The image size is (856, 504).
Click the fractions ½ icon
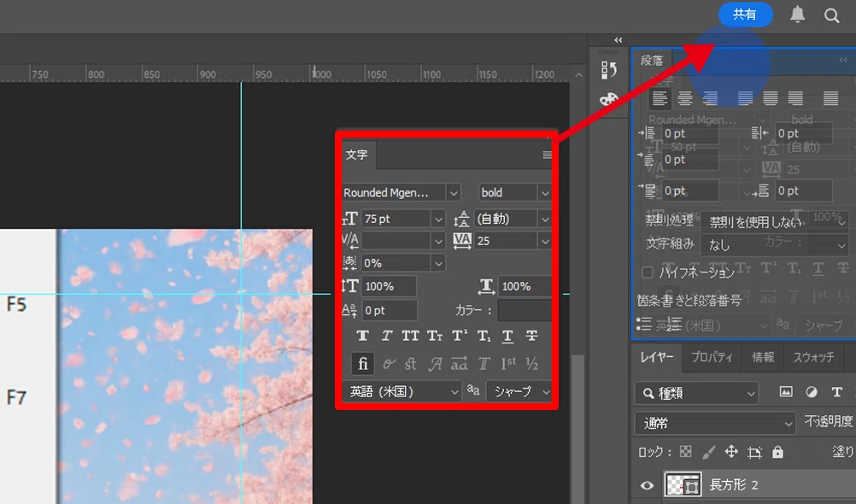(x=531, y=364)
